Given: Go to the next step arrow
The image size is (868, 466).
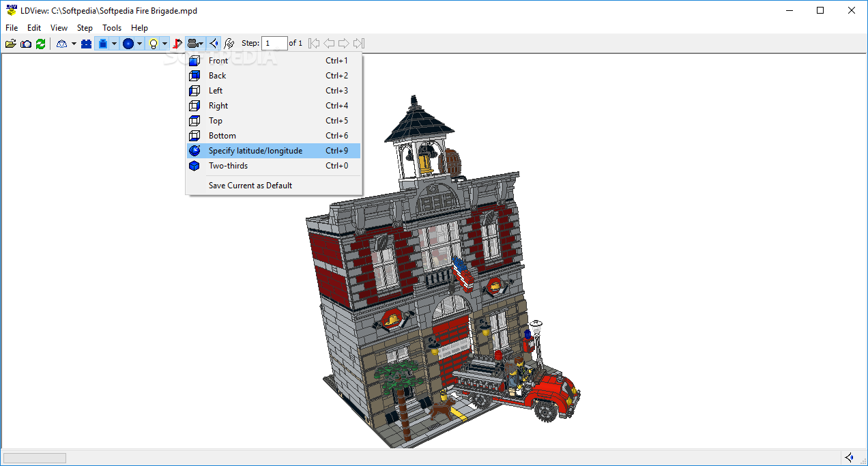Looking at the screenshot, I should click(x=344, y=43).
